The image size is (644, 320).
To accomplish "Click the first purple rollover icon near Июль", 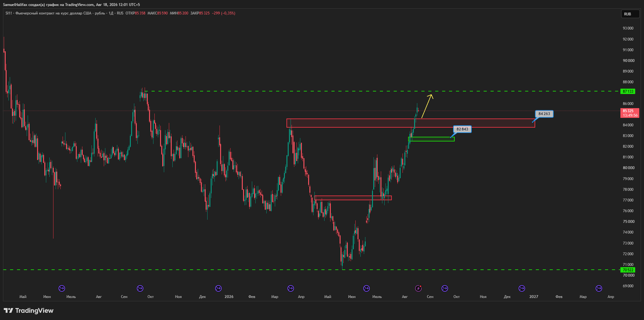I will tap(62, 288).
